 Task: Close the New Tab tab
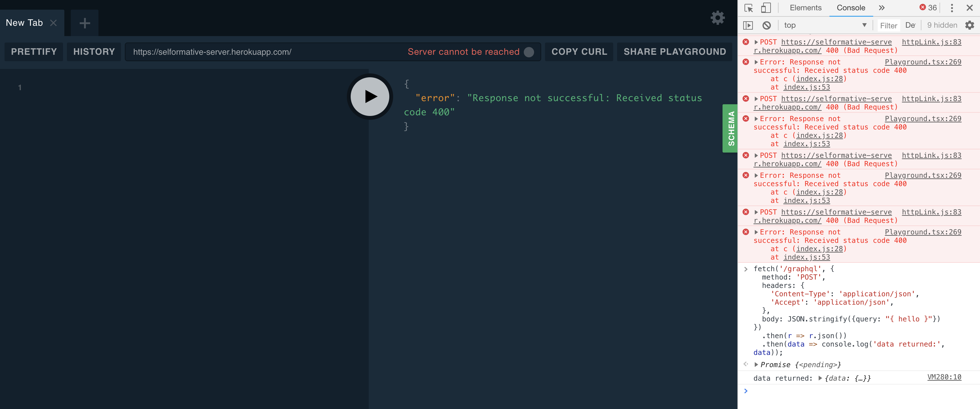pos(54,23)
